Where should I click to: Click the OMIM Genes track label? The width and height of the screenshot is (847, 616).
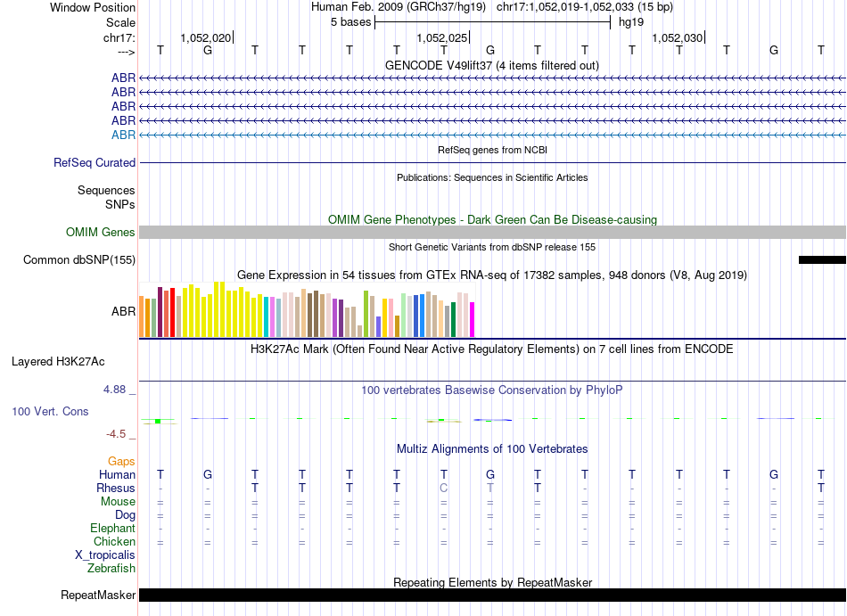pos(101,232)
